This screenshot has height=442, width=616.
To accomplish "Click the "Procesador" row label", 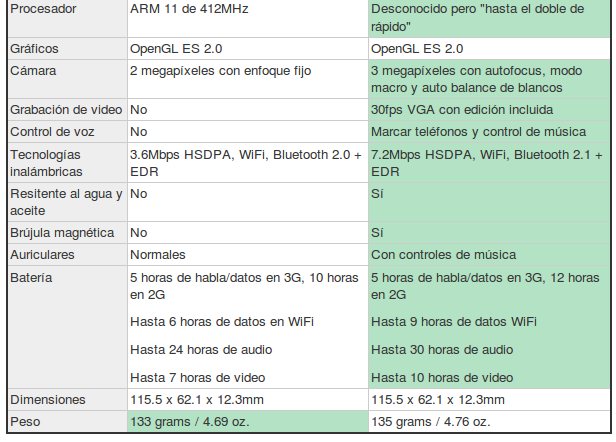I will pyautogui.click(x=43, y=8).
